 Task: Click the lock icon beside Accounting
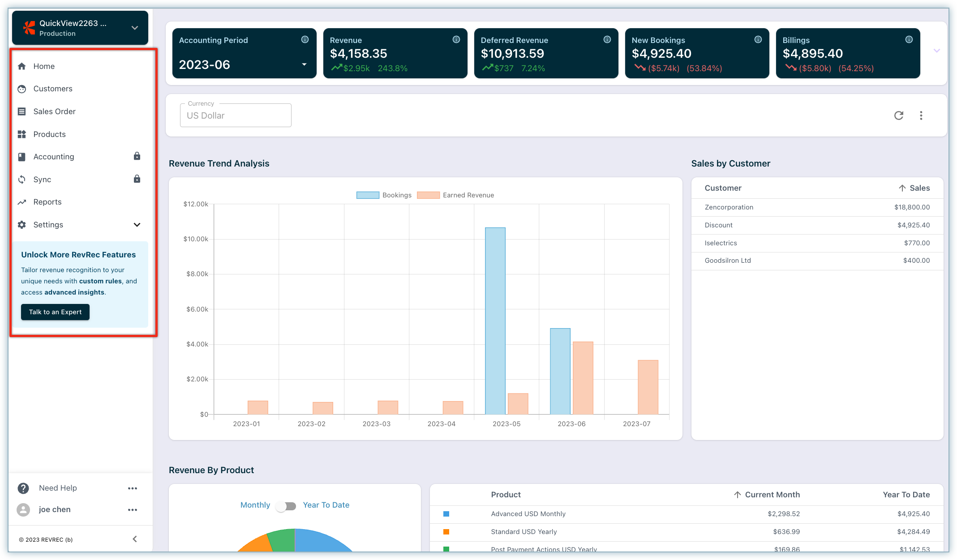[x=137, y=156]
